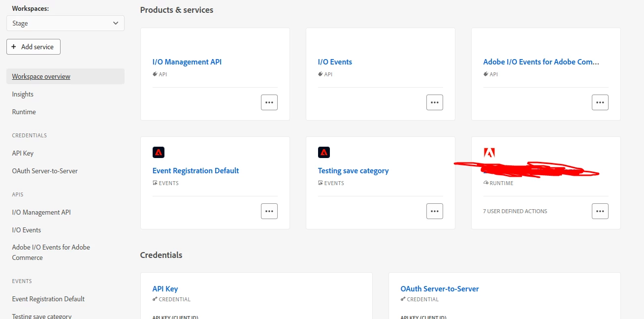The height and width of the screenshot is (319, 644).
Task: Open the Event Registration Default card link
Action: point(195,171)
